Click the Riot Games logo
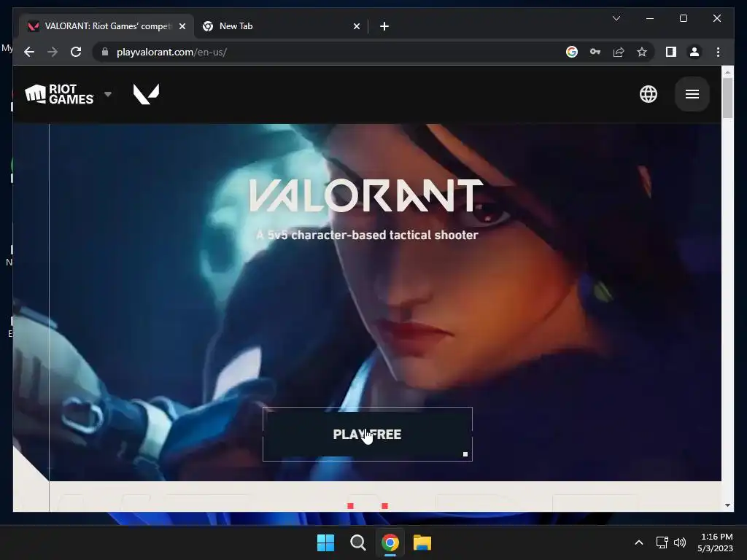The width and height of the screenshot is (747, 560). (59, 94)
